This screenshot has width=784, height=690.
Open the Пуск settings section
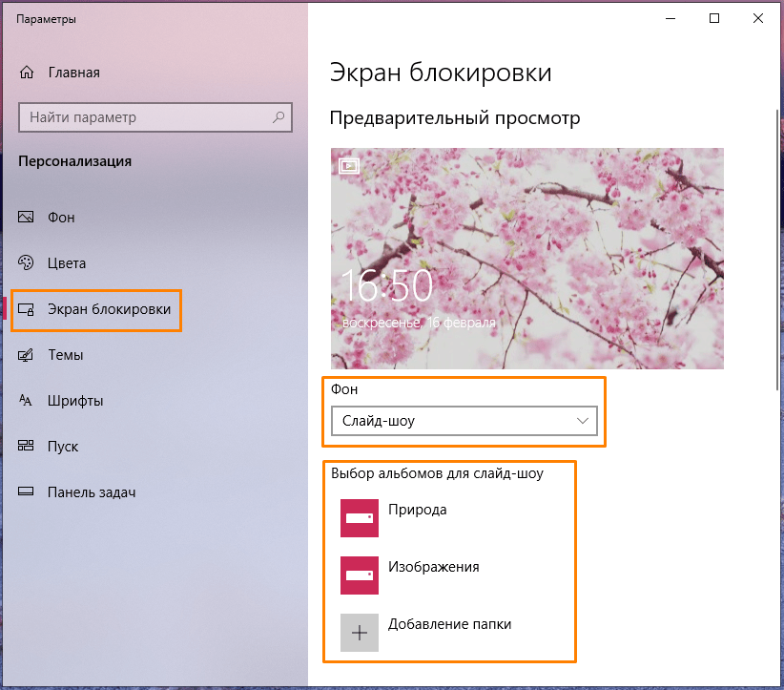tap(63, 447)
